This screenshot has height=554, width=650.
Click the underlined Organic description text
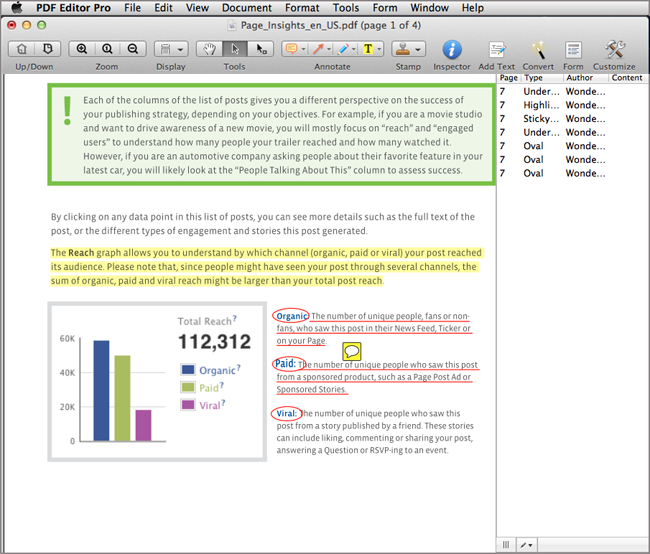click(374, 328)
